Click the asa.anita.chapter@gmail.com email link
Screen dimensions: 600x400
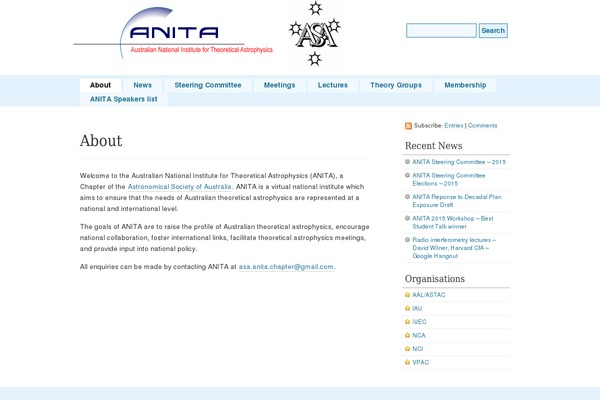(x=286, y=267)
